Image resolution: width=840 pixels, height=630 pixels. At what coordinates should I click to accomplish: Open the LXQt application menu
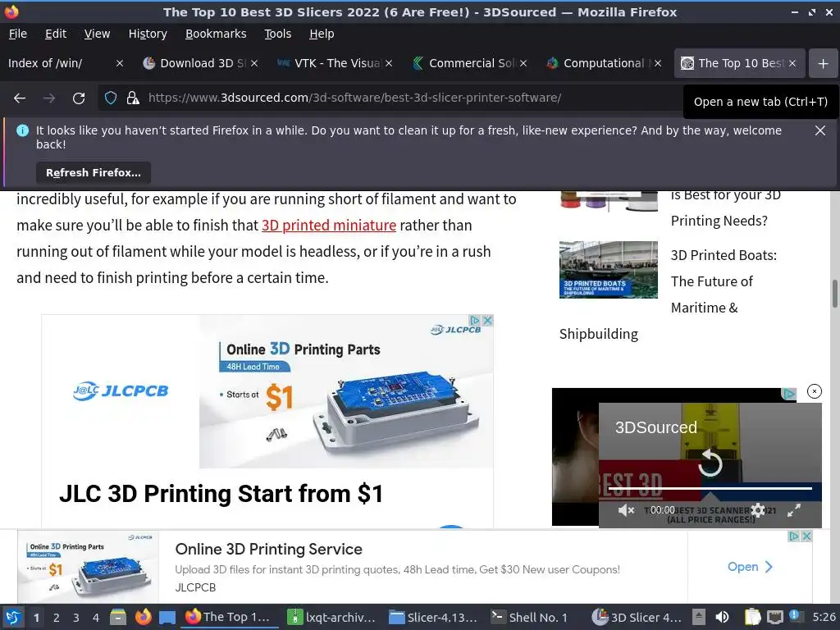[x=13, y=617]
